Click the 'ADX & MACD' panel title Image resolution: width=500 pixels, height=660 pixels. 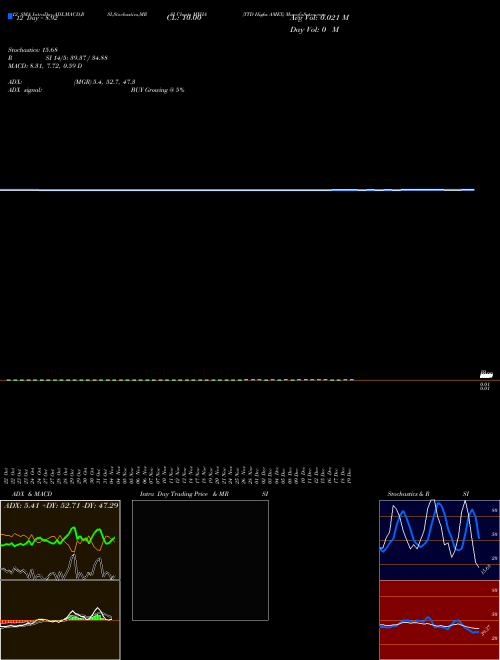pos(32,494)
